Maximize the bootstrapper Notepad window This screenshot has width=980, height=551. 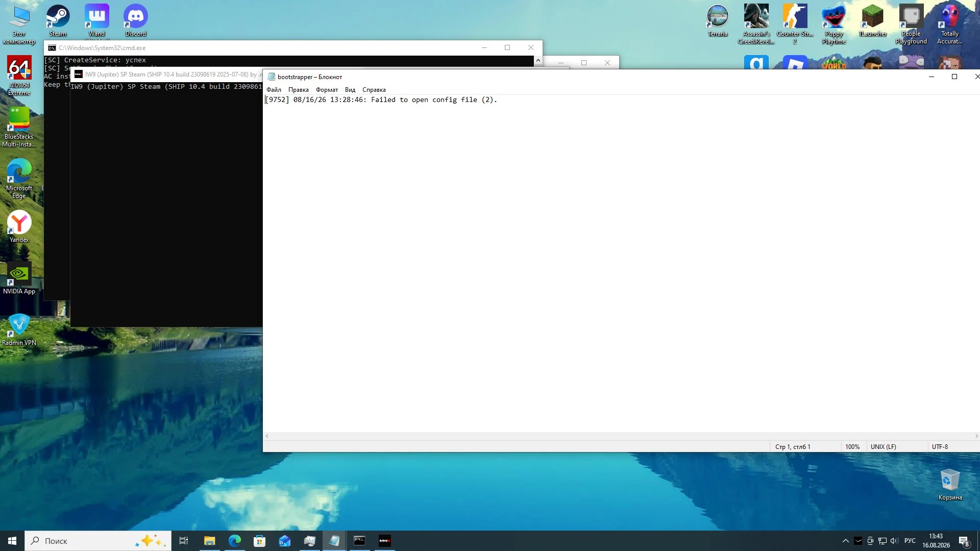point(954,77)
